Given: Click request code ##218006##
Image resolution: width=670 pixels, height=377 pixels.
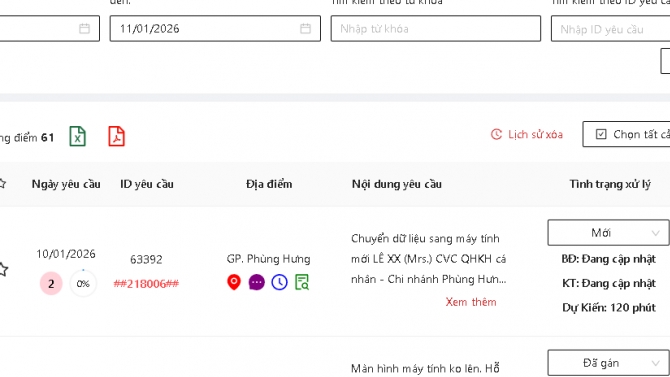Looking at the screenshot, I should pos(146,284).
